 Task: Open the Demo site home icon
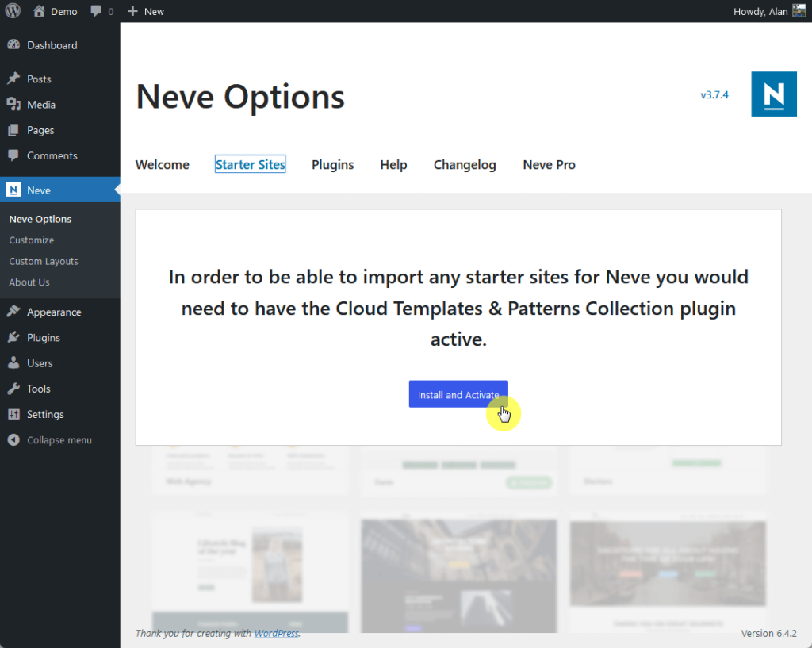point(39,11)
